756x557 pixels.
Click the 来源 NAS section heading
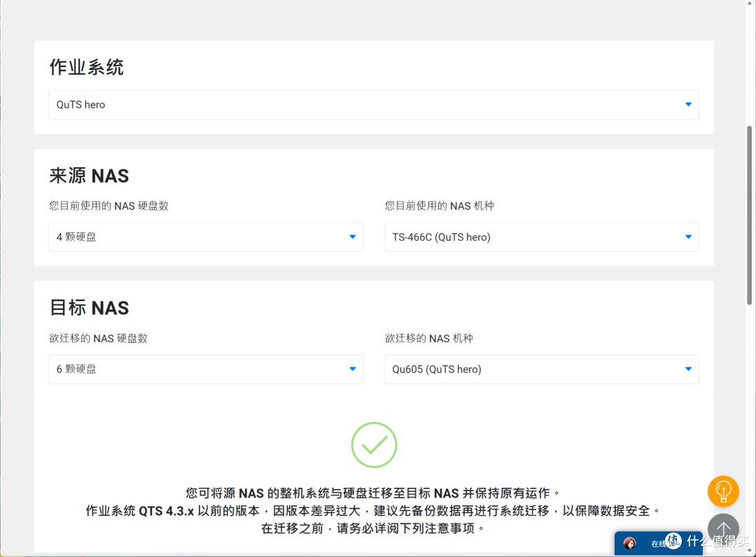point(89,176)
